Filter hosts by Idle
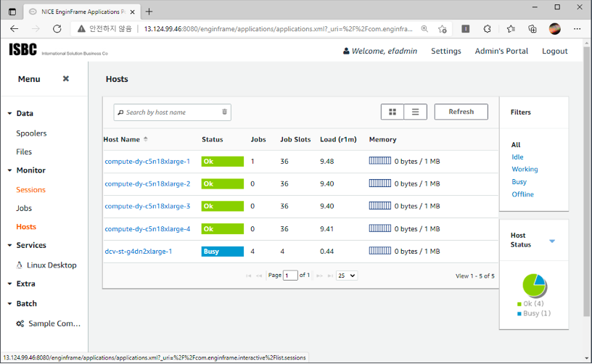 (x=517, y=157)
